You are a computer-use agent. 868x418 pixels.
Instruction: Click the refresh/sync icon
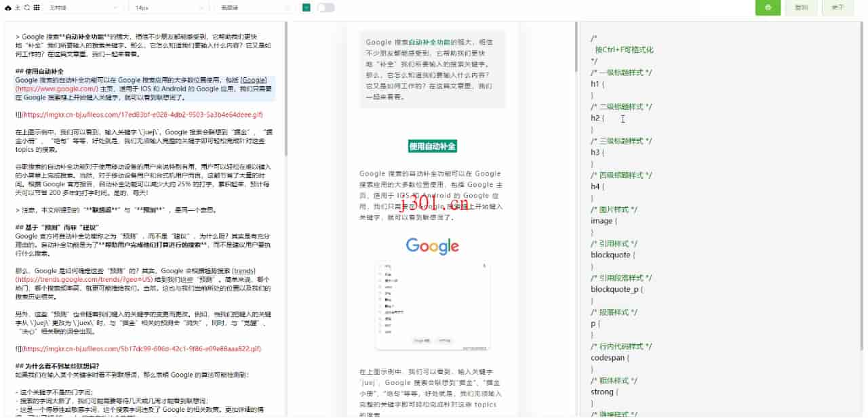(26, 7)
